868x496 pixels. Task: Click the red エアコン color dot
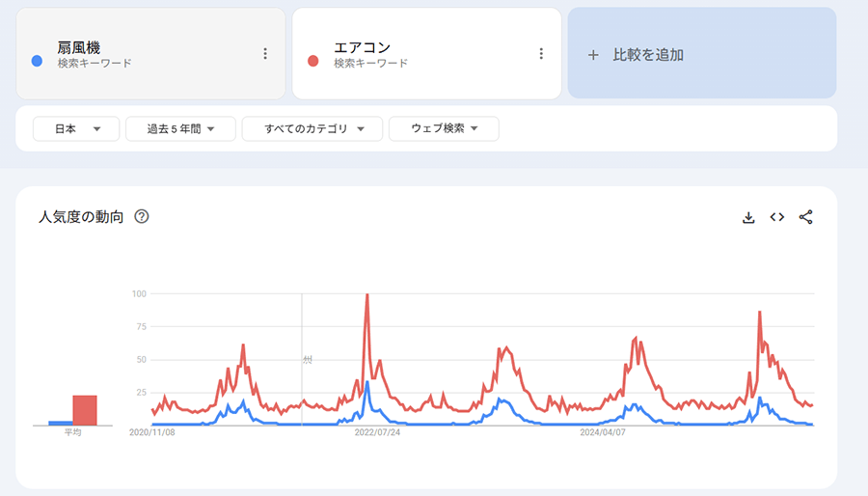point(312,61)
